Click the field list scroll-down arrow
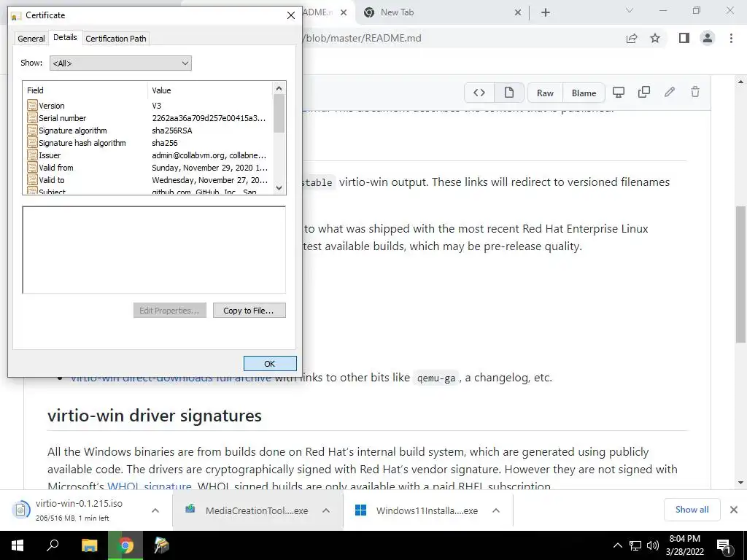 click(279, 187)
